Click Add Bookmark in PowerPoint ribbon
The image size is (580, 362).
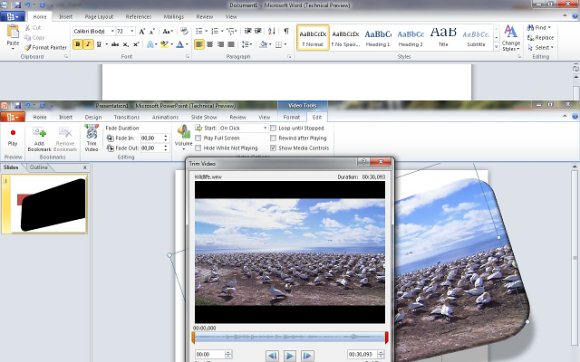39,139
